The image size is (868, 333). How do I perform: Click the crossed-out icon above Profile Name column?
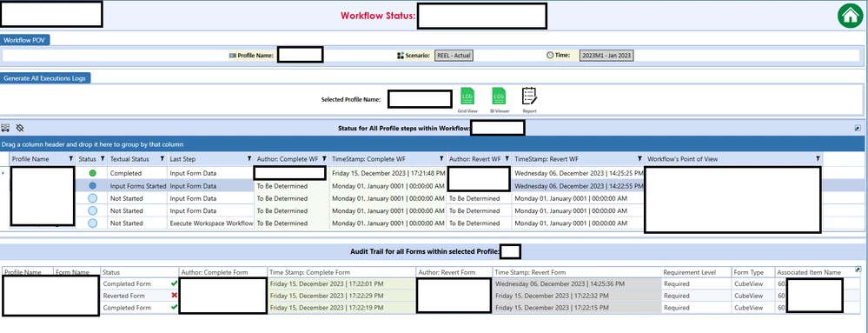(x=20, y=128)
